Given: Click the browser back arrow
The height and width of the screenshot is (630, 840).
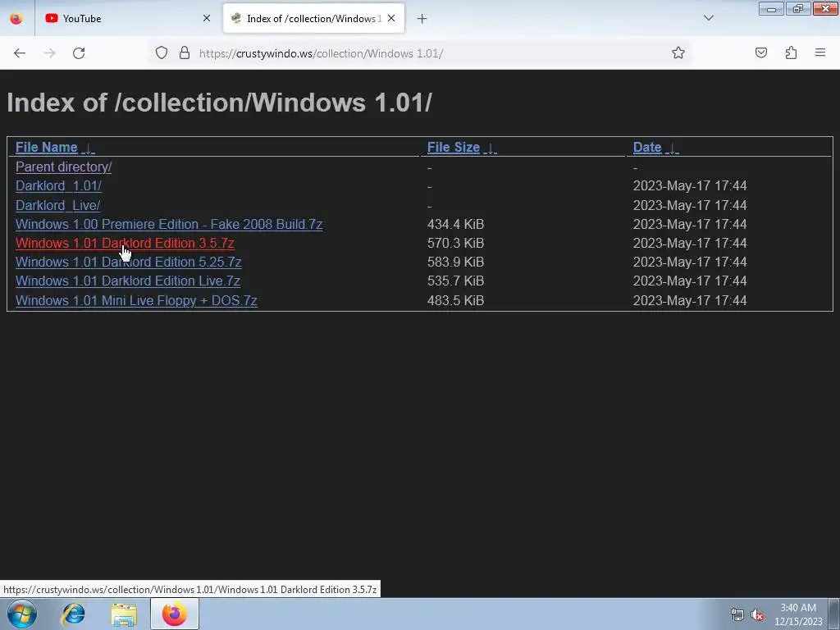Looking at the screenshot, I should click(20, 53).
